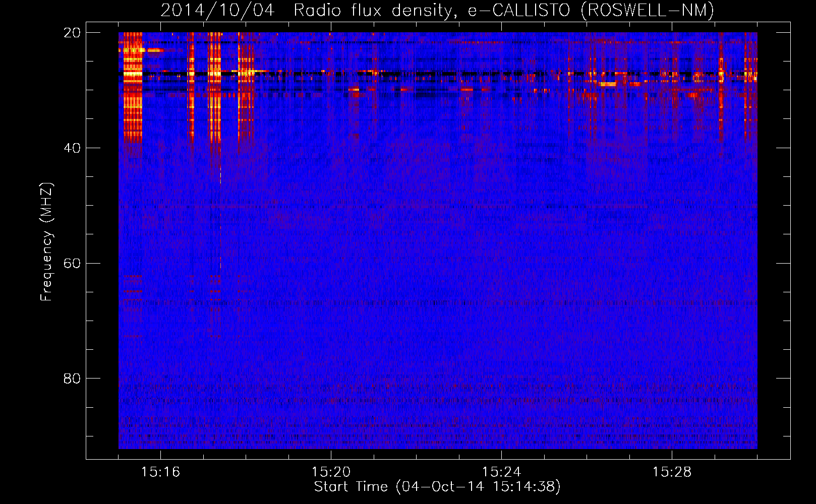816x504 pixels.
Task: Click the 40 frequency tick label
Action: (72, 148)
